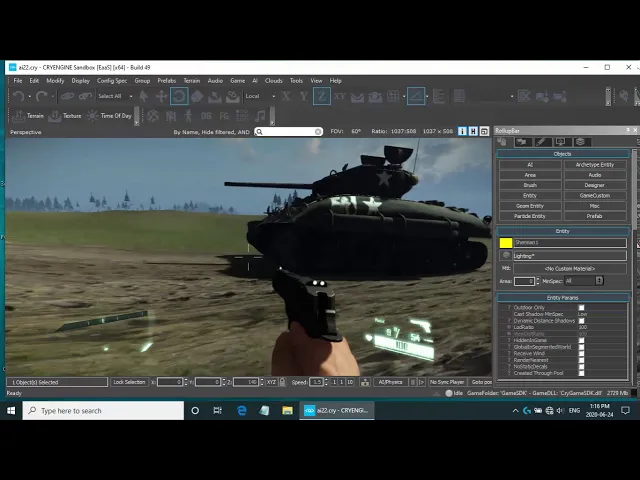Viewport: 640px width, 480px height.
Task: Open the undo history dropdown arrow
Action: tap(29, 97)
